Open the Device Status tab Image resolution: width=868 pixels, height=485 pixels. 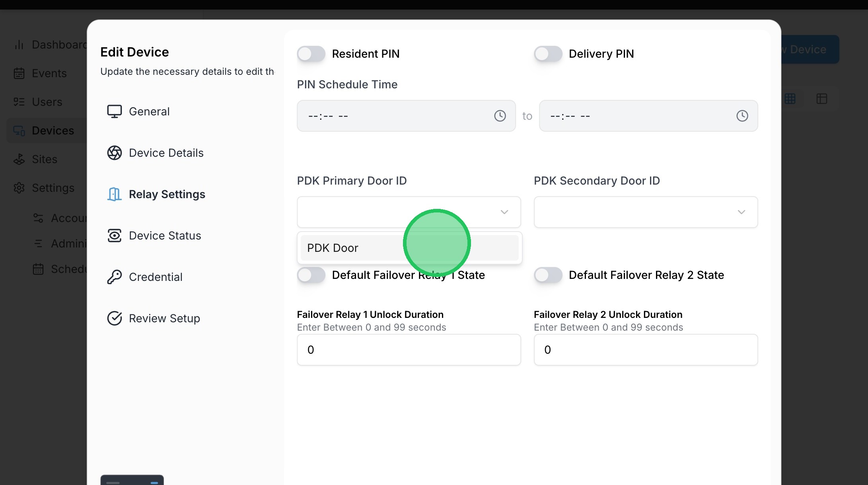click(165, 236)
